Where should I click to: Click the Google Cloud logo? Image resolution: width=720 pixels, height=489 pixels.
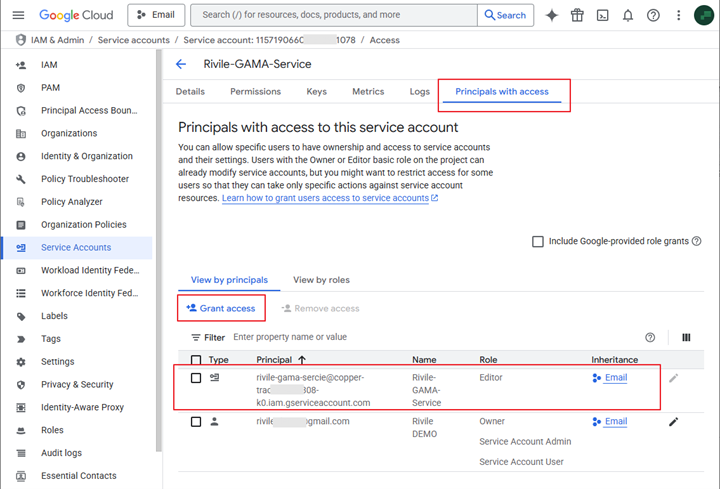click(x=76, y=15)
